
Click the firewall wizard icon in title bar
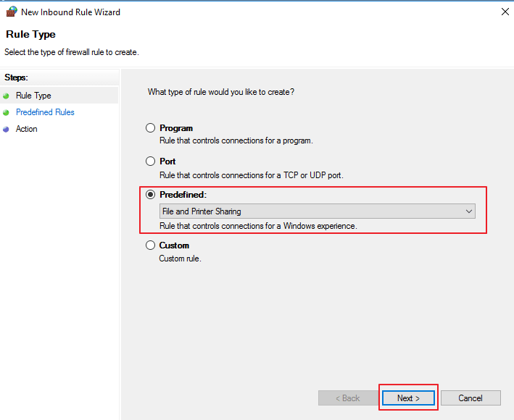11,12
